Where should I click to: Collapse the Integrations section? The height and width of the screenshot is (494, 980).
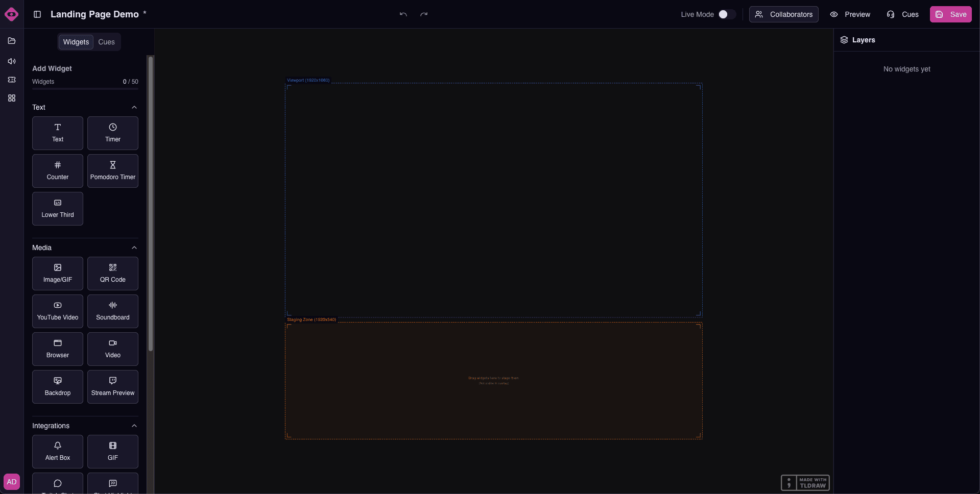(134, 426)
